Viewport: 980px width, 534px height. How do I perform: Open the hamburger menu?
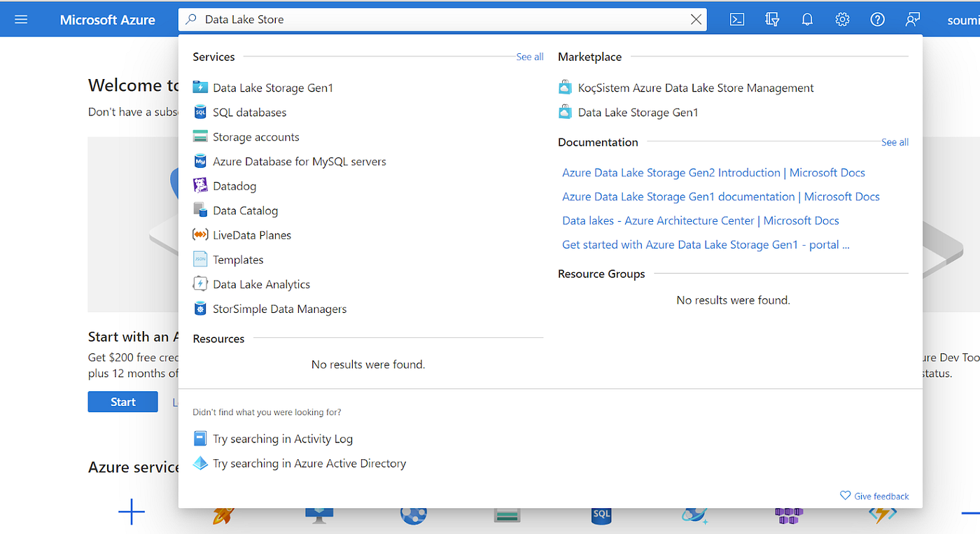coord(20,19)
